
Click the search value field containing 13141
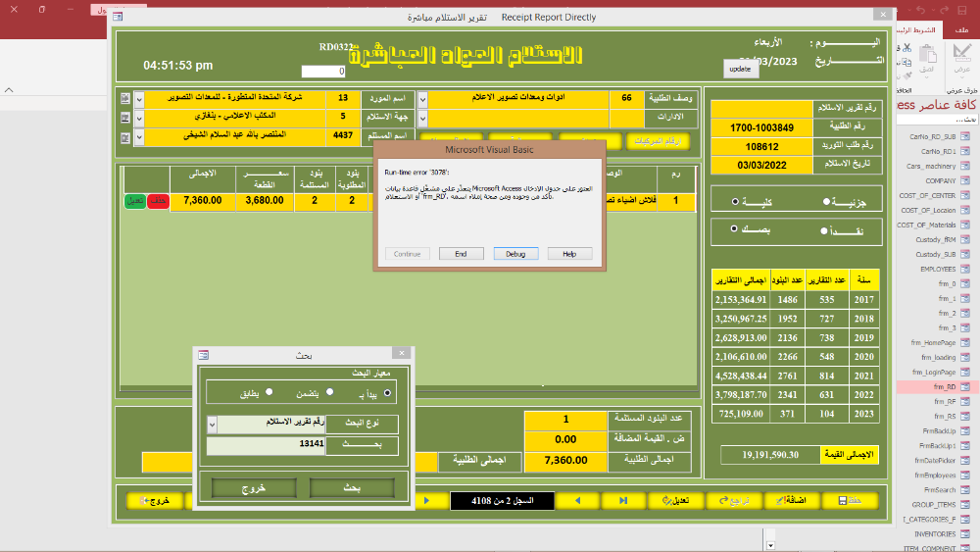[266, 445]
